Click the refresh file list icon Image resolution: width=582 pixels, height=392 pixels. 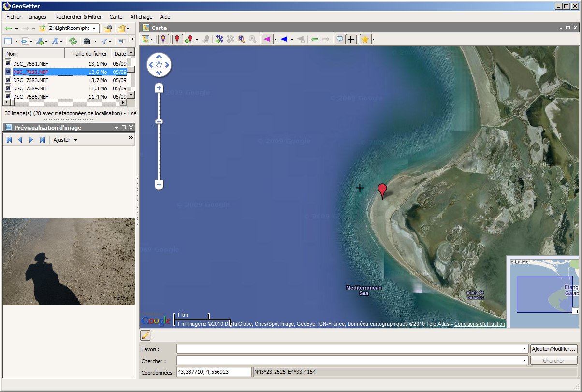point(73,41)
